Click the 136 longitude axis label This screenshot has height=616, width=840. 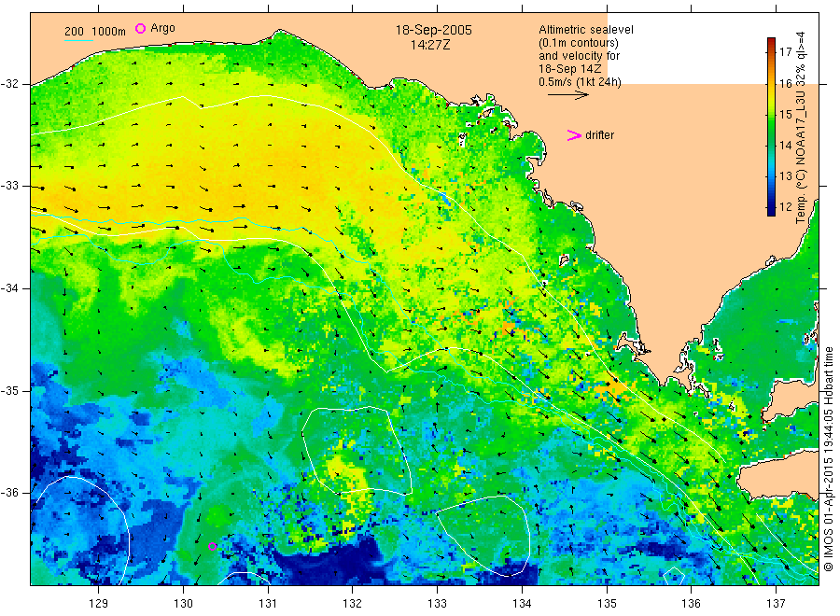(691, 604)
